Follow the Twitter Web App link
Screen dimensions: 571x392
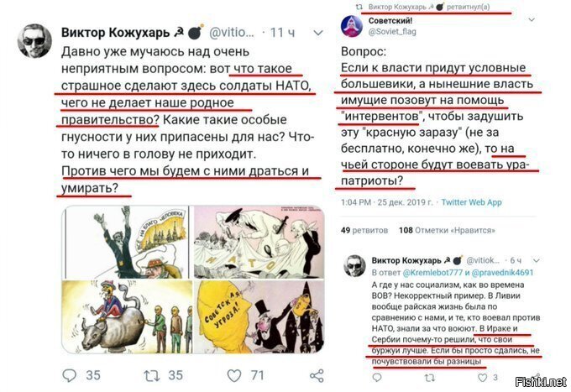(471, 202)
